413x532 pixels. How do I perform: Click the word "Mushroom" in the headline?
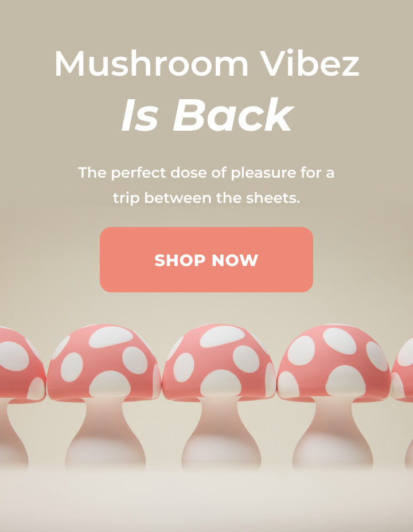151,64
